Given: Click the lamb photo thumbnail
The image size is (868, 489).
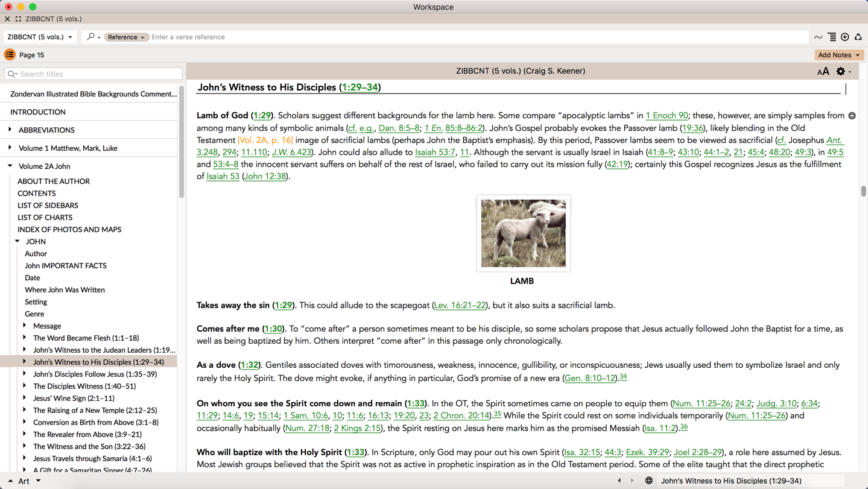Looking at the screenshot, I should (x=523, y=233).
